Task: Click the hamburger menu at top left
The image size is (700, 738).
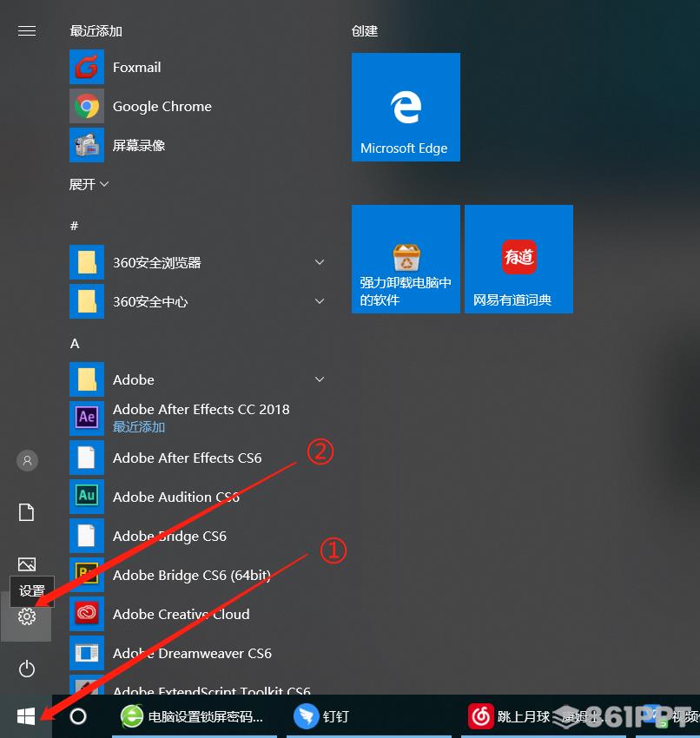Action: tap(27, 31)
